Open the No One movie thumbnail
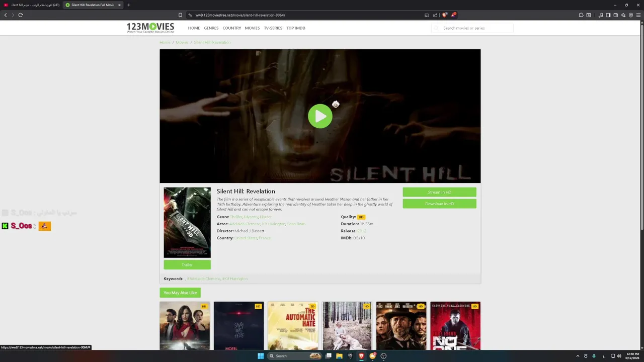This screenshot has height=362, width=644. coord(455,325)
